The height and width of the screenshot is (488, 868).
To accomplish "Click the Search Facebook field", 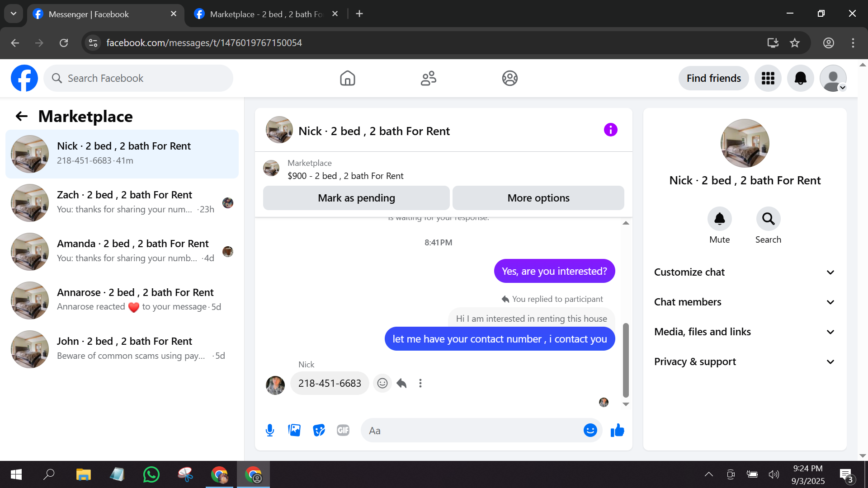I will pos(138,78).
